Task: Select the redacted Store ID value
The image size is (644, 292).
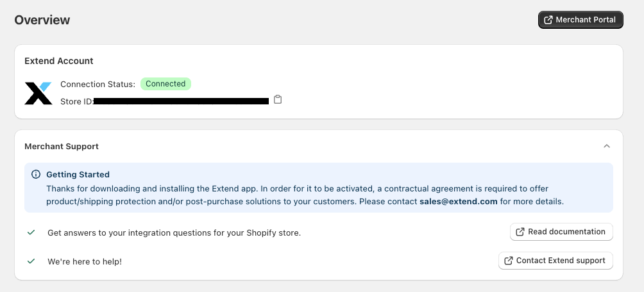Action: point(181,101)
